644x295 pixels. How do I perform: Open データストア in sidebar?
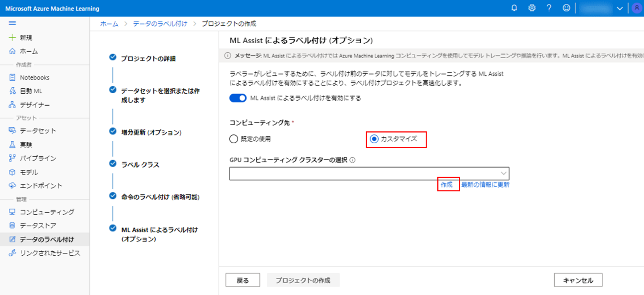pos(38,226)
